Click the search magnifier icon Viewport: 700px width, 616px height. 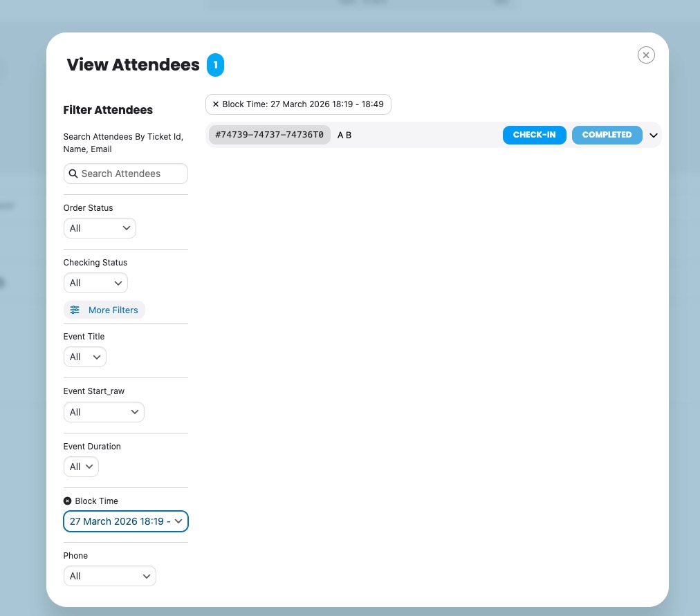pos(73,174)
